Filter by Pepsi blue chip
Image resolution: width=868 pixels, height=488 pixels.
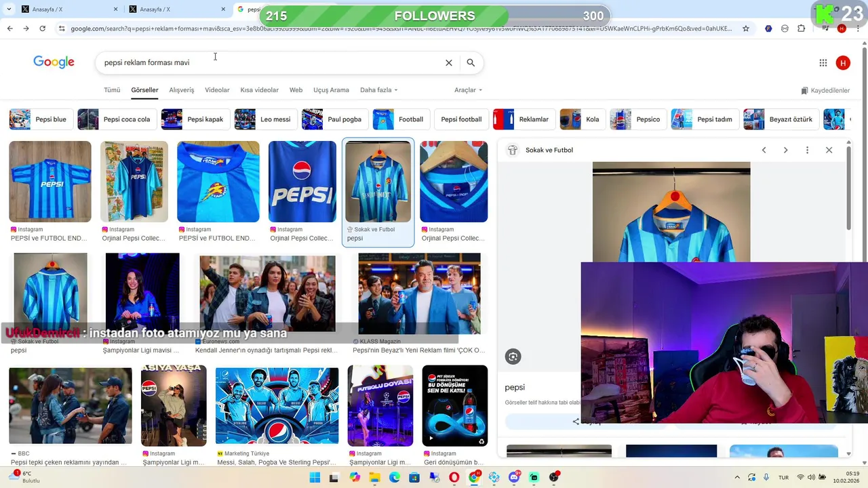[x=41, y=119]
